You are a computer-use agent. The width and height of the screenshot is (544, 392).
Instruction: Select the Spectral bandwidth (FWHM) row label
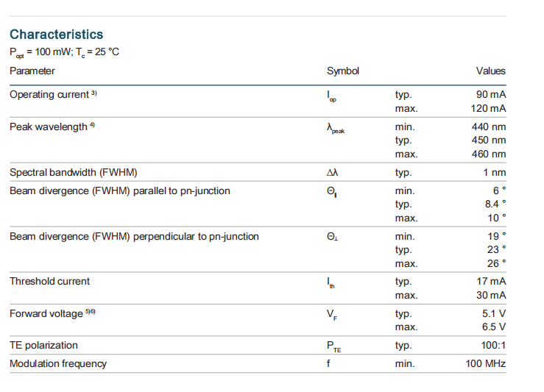point(73,173)
